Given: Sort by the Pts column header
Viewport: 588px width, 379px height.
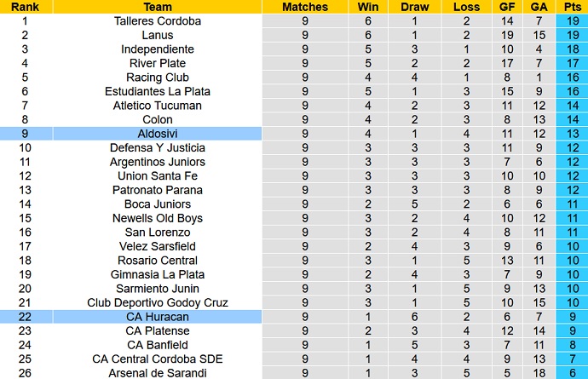Looking at the screenshot, I should (571, 7).
